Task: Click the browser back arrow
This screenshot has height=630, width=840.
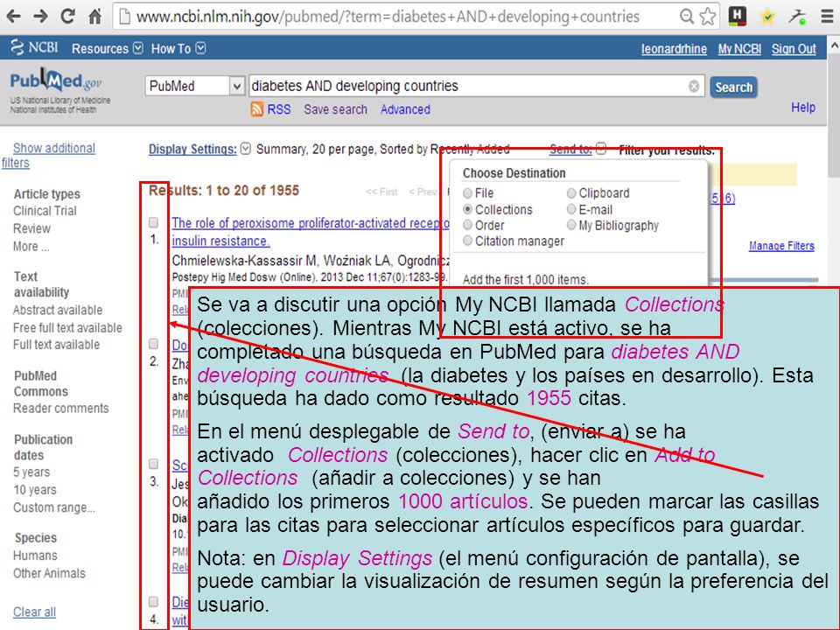Action: coord(13,16)
